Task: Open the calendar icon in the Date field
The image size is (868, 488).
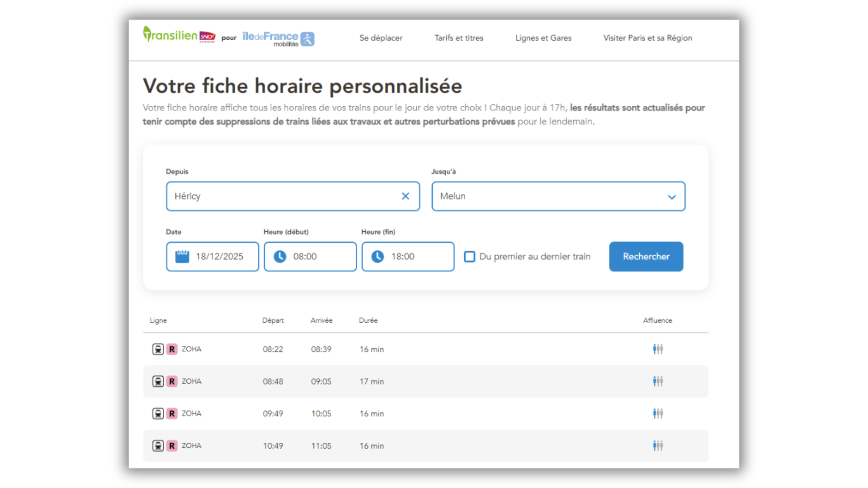Action: 182,256
